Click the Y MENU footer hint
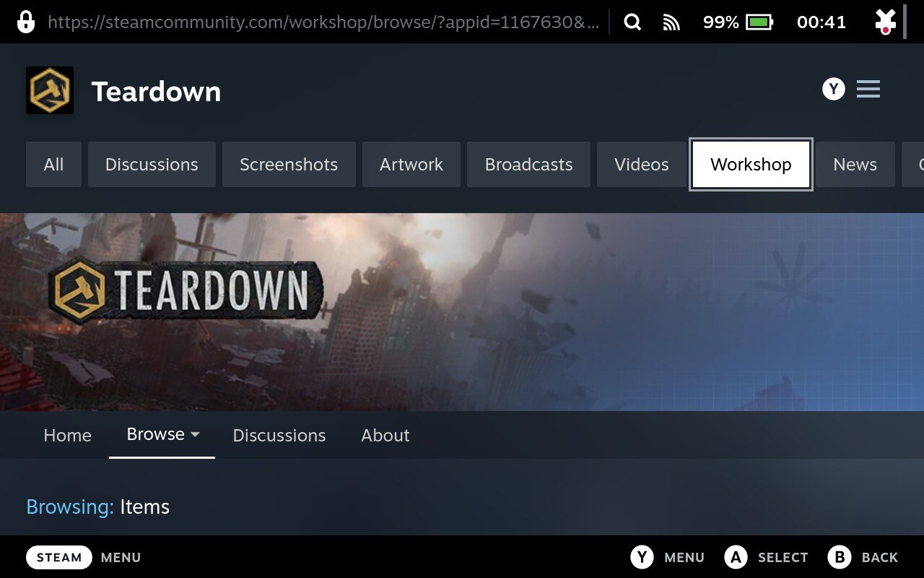The image size is (924, 578). 667,557
